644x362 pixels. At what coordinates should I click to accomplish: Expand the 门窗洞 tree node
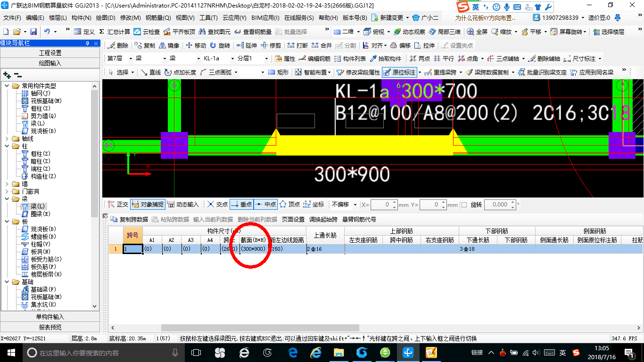tap(7, 191)
